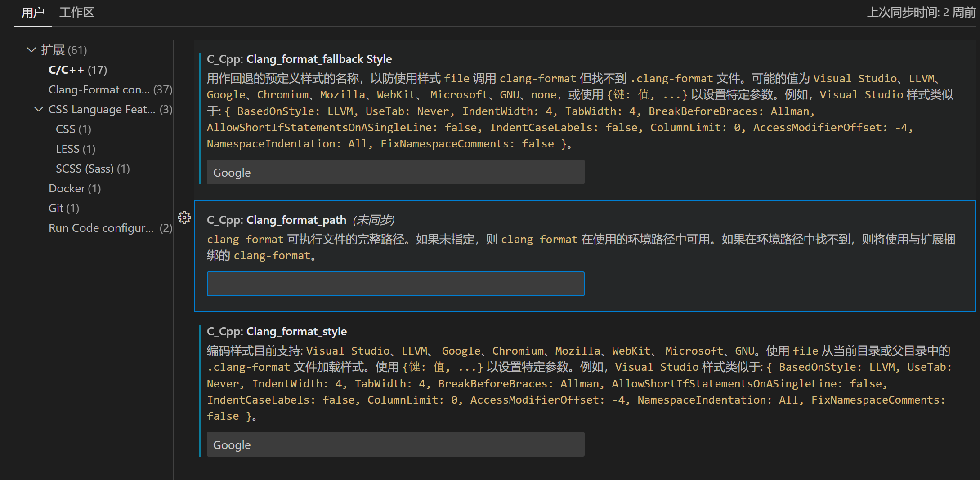Open Clang-Format configuration (37) category
Image resolution: width=980 pixels, height=480 pixels.
pyautogui.click(x=110, y=89)
